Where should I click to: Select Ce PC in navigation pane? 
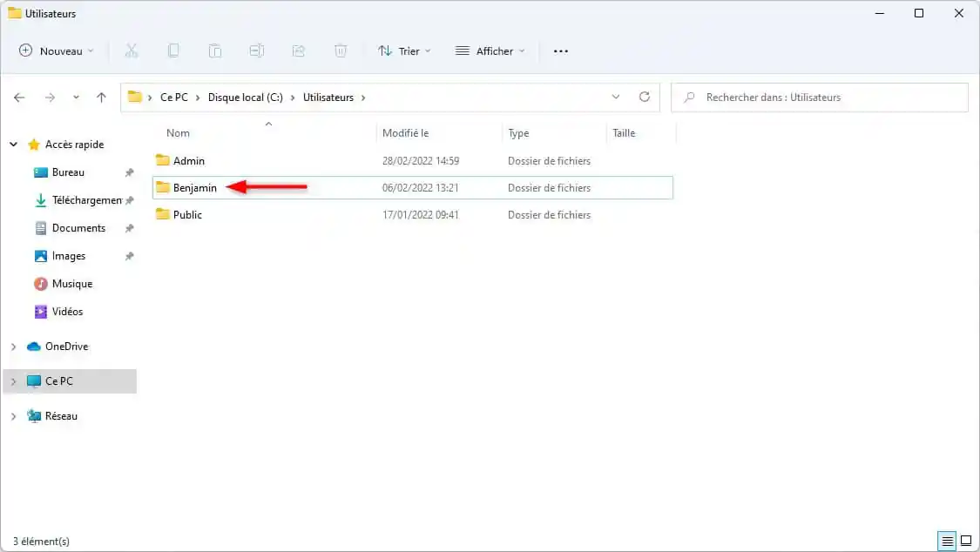pos(58,380)
